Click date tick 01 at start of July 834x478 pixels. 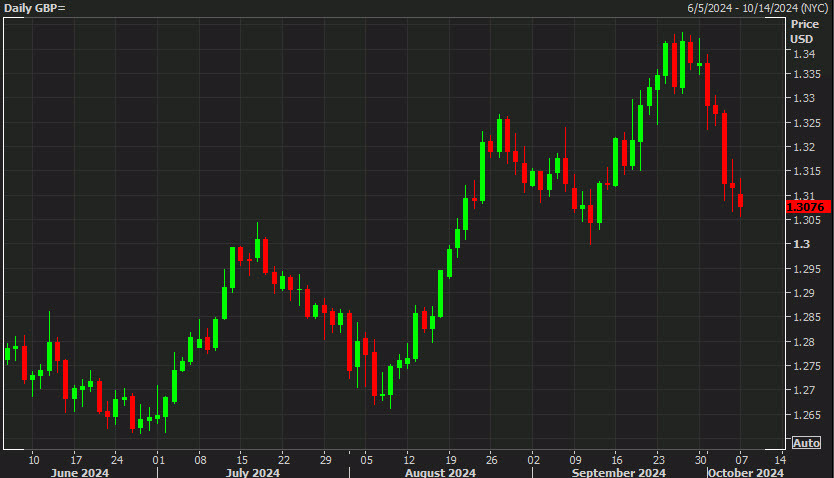(159, 460)
